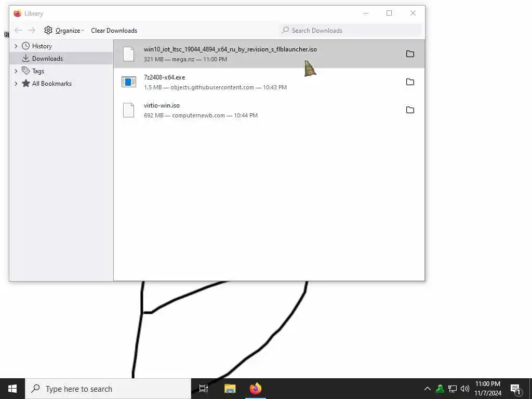The image size is (532, 399).
Task: Open containing folder for 7z2408-x64.exe
Action: (410, 82)
